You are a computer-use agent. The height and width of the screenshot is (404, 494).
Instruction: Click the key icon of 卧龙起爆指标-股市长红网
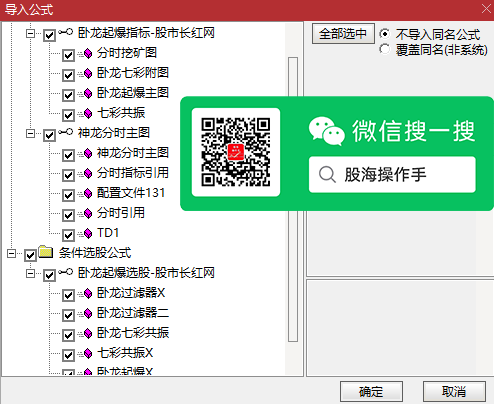[66, 32]
